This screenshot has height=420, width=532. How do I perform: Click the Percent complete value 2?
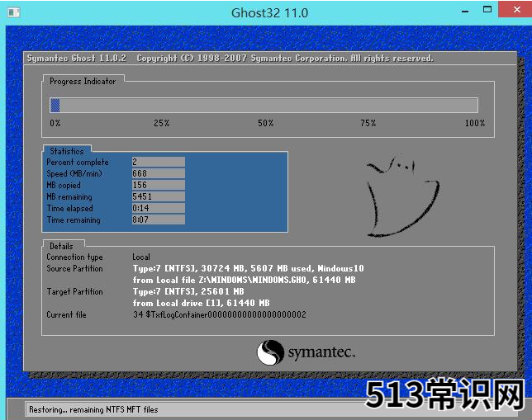[x=159, y=162]
